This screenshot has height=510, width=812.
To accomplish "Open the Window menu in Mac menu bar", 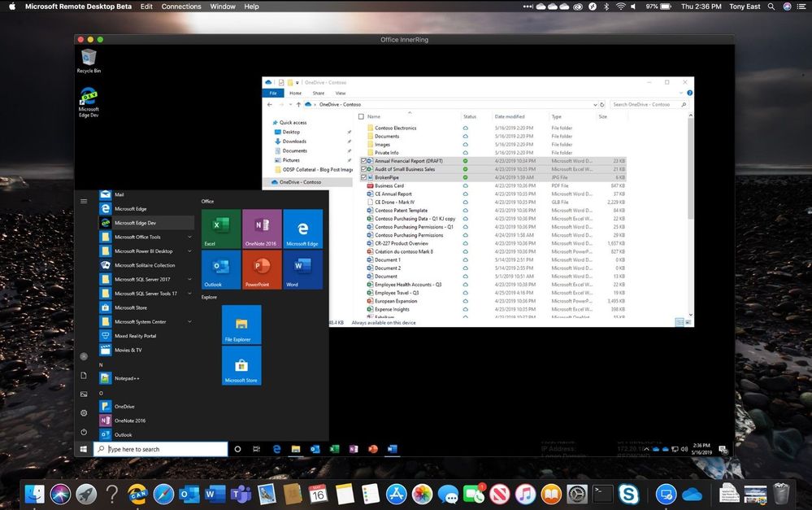I will (x=223, y=7).
